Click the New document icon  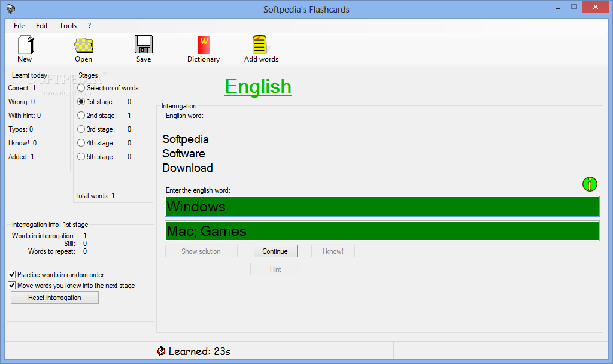click(x=26, y=44)
